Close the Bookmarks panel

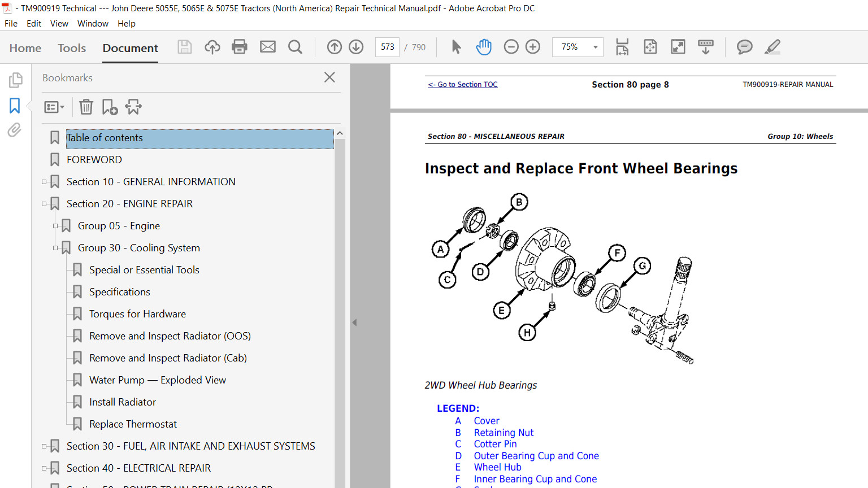(x=330, y=77)
